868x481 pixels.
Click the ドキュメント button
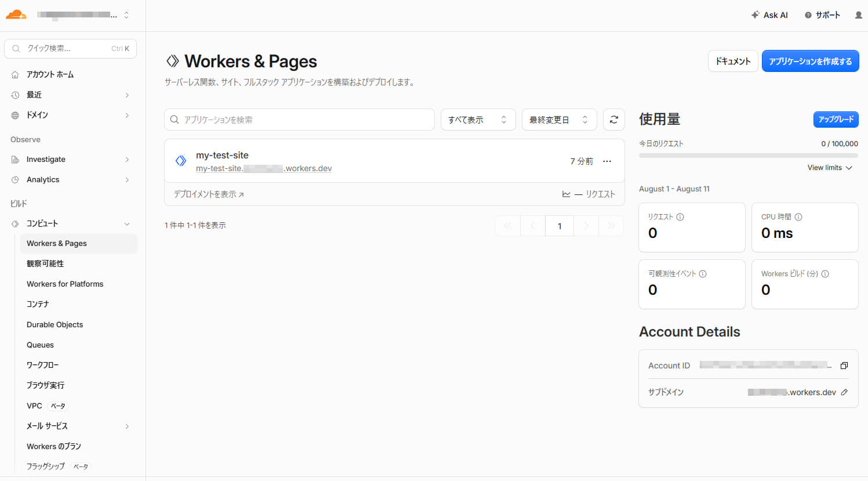pyautogui.click(x=733, y=61)
